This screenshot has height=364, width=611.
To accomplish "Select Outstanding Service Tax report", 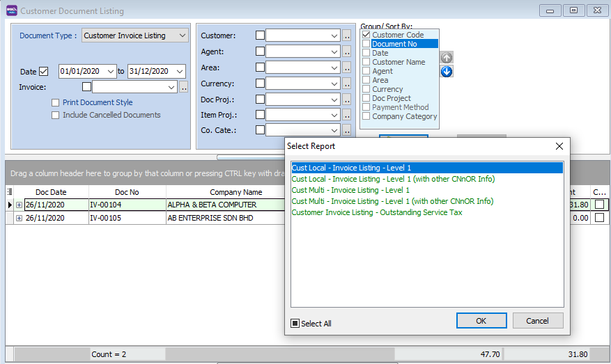I will tap(377, 212).
